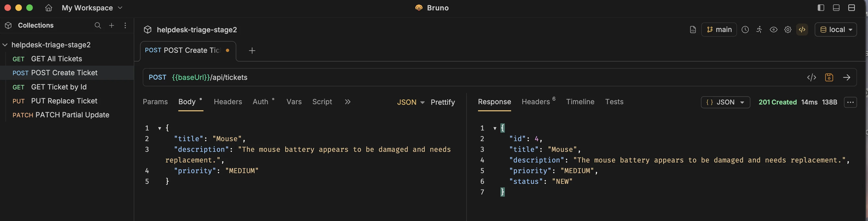Open a new request tab
This screenshot has width=868, height=221.
tap(252, 51)
